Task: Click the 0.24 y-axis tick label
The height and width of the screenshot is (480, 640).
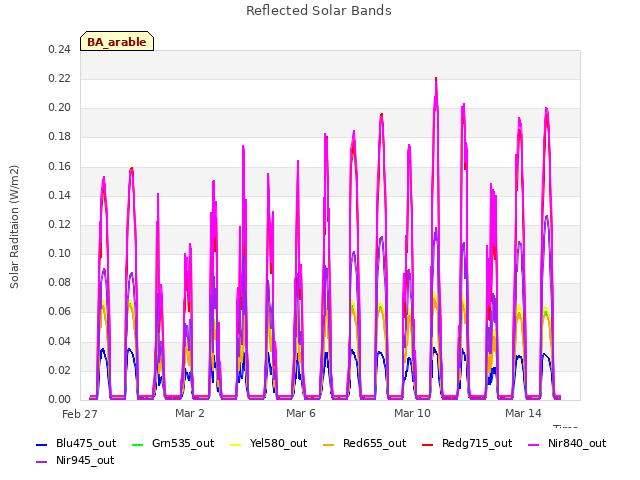Action: (x=60, y=49)
